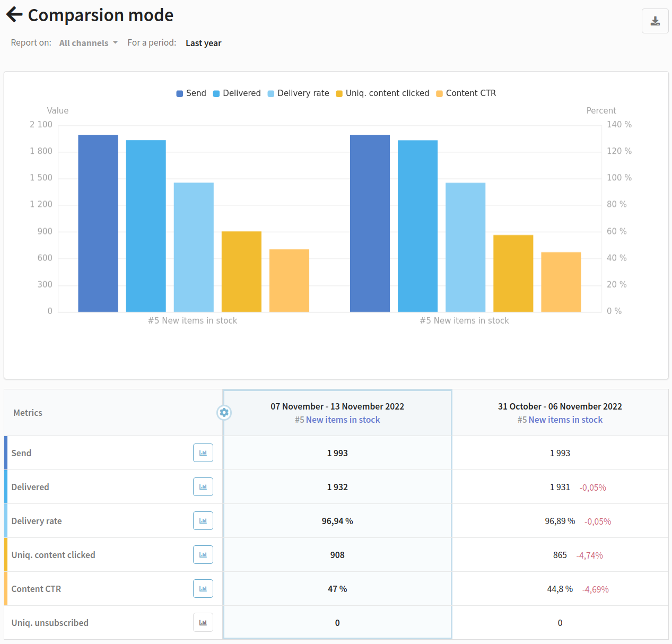Toggle Send series in chart legend

pos(191,93)
